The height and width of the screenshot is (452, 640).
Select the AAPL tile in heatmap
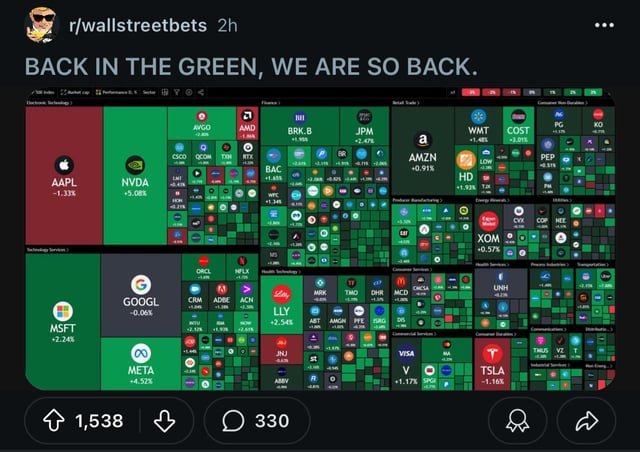click(64, 176)
